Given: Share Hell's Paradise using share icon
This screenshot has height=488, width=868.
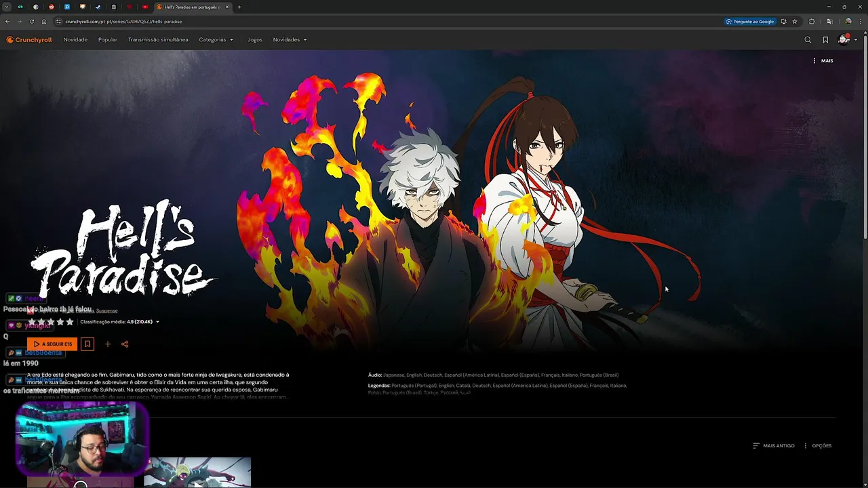Looking at the screenshot, I should tap(125, 344).
